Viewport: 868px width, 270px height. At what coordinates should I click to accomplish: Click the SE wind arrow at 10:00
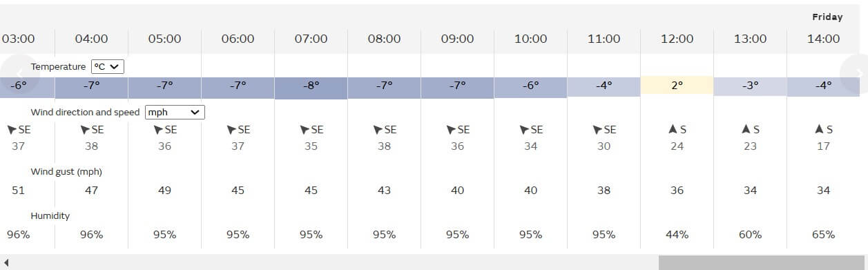(524, 130)
